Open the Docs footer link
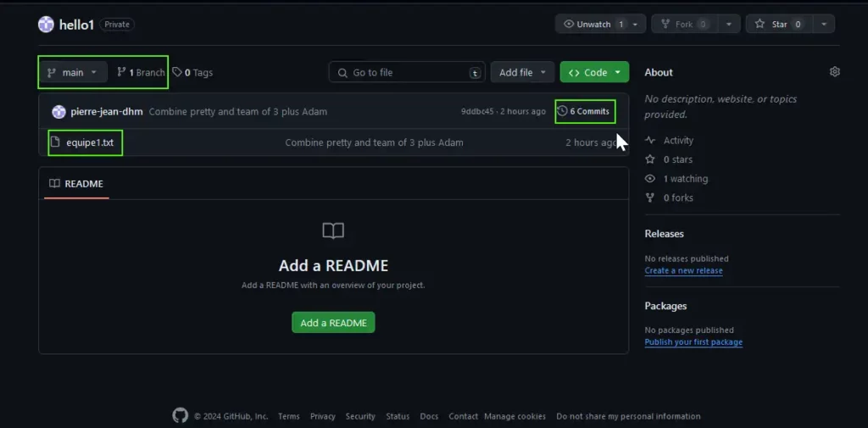Screen dimensions: 868x428 pos(429,416)
